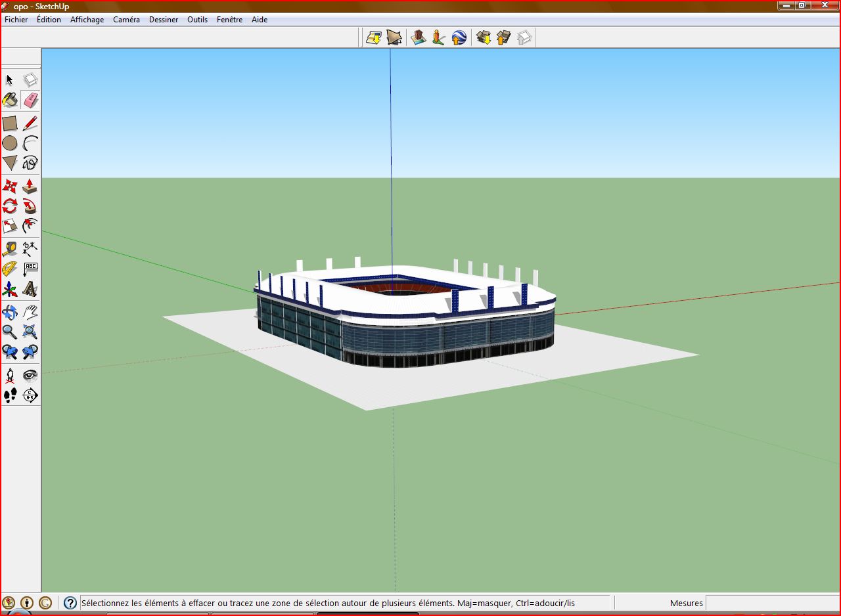Select the Push/Pull tool
Screen dimensions: 841x616
[30, 187]
